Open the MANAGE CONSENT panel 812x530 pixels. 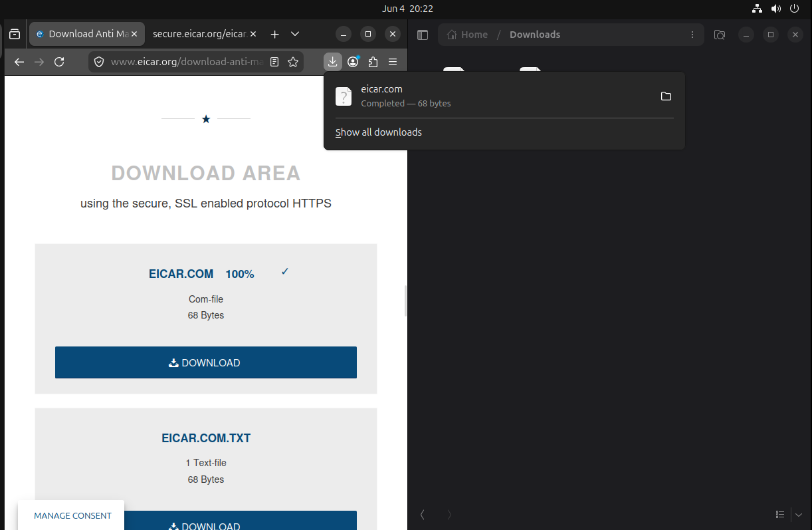click(x=72, y=515)
